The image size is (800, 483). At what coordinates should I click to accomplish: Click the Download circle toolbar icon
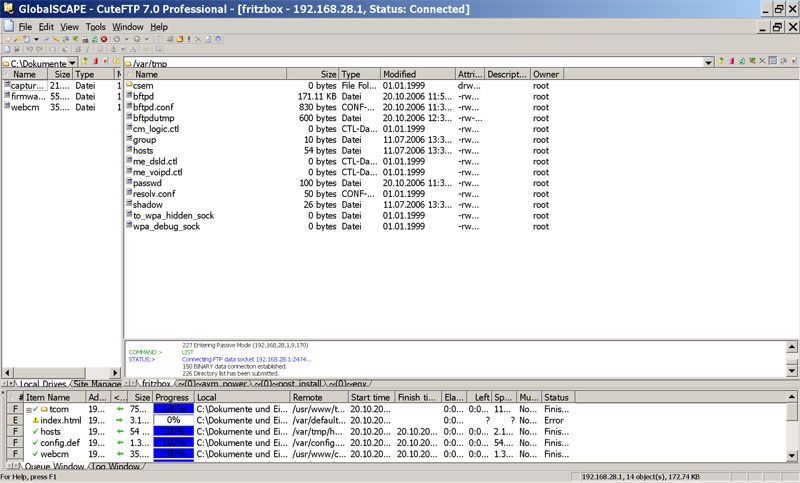(117, 39)
